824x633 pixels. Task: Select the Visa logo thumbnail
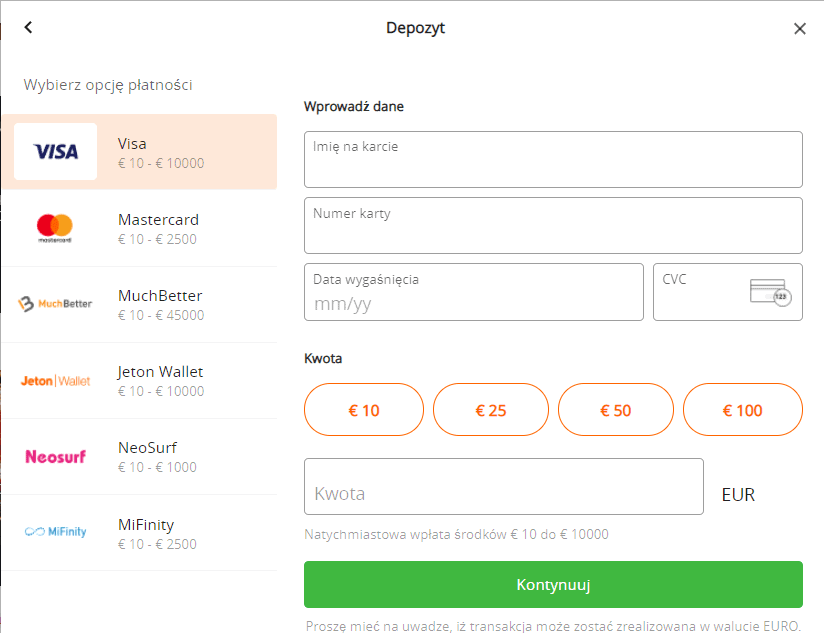click(56, 152)
